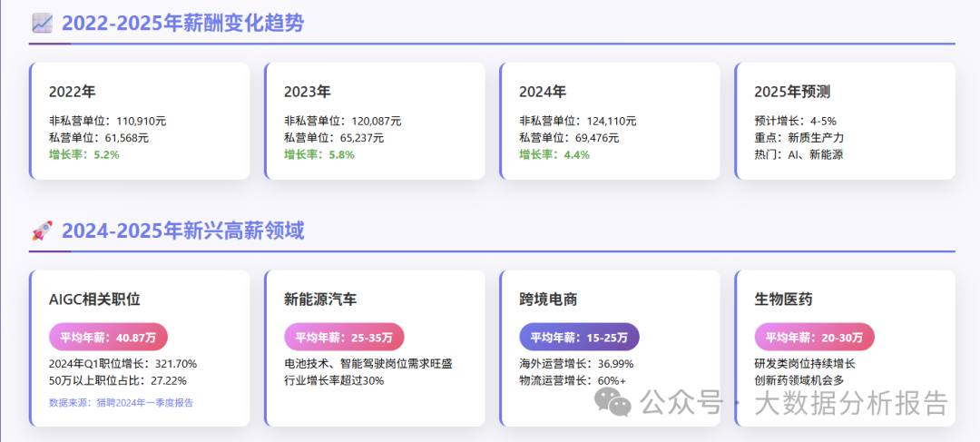Click the line 预计增长：4-5%
The image size is (980, 442).
pos(795,121)
